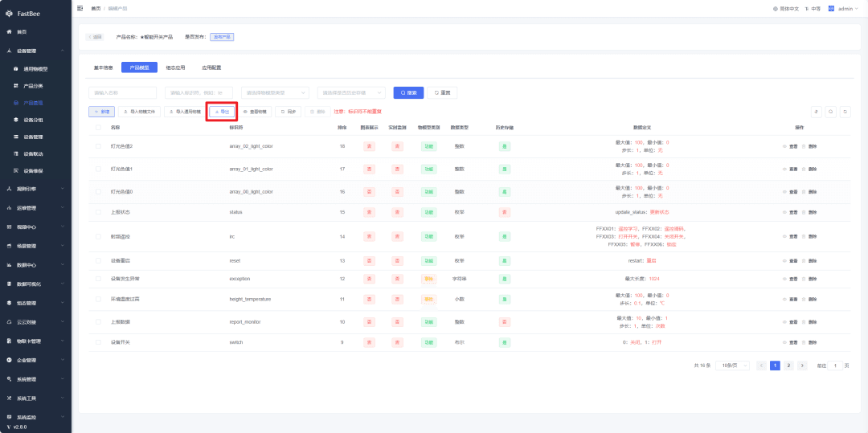868x433 pixels.
Task: Click the circular refresh icon above the table
Action: tap(845, 111)
